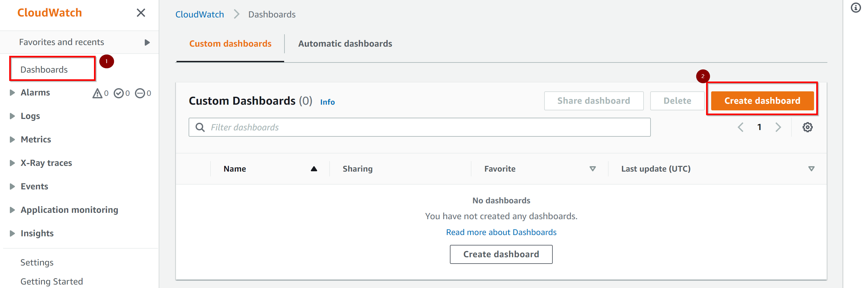The width and height of the screenshot is (868, 288).
Task: Expand the Events section
Action: (12, 187)
